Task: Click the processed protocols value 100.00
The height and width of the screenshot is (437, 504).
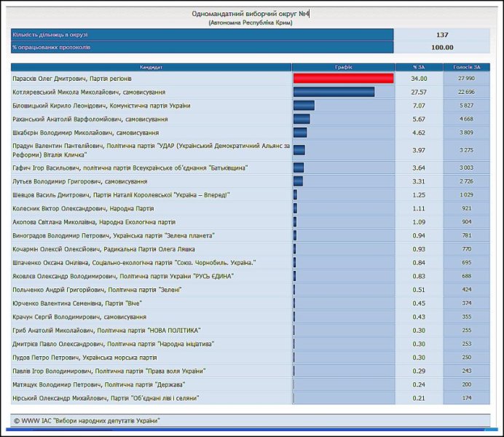Action: click(442, 47)
